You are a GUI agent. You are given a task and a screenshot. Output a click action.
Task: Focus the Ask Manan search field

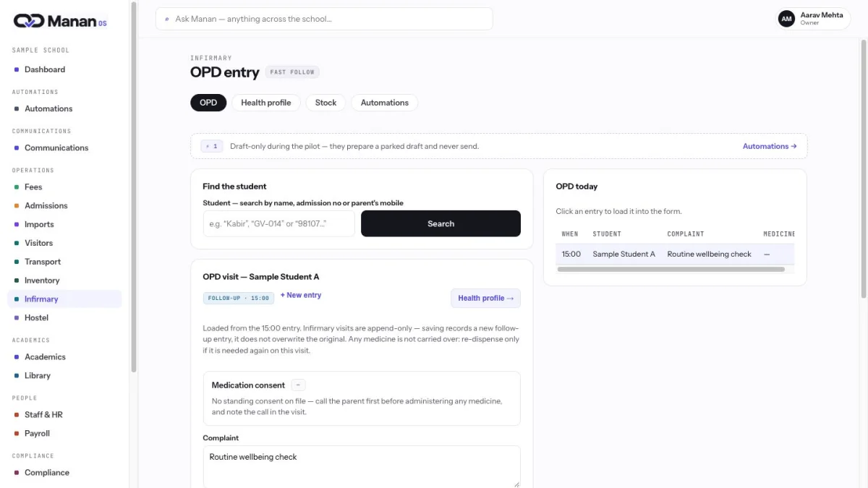click(324, 19)
